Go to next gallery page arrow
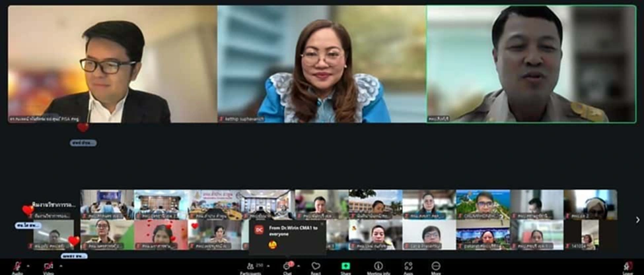644x275 pixels. tap(637, 220)
